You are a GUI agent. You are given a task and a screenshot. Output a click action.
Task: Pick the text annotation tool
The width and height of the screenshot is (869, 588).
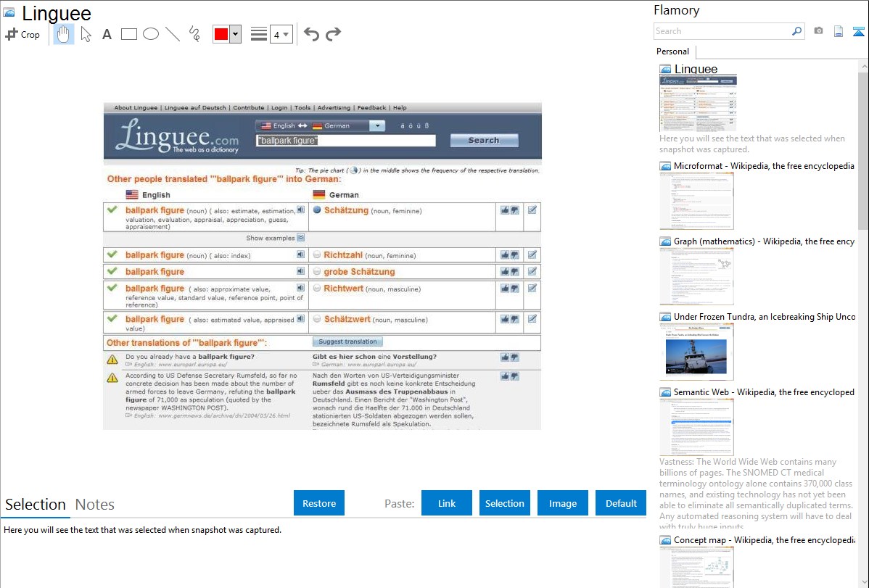click(x=107, y=34)
